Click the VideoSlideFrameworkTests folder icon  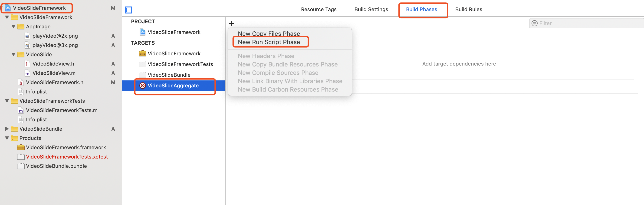(x=14, y=101)
